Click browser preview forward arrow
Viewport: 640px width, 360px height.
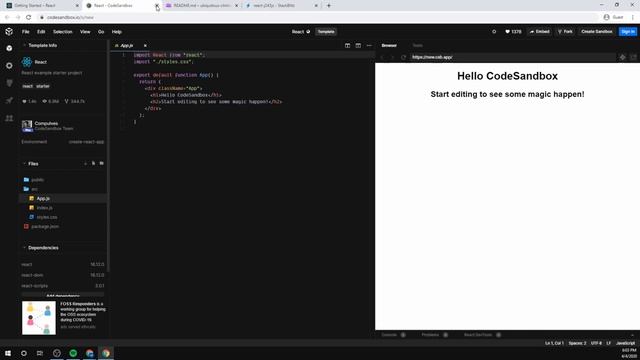click(392, 57)
